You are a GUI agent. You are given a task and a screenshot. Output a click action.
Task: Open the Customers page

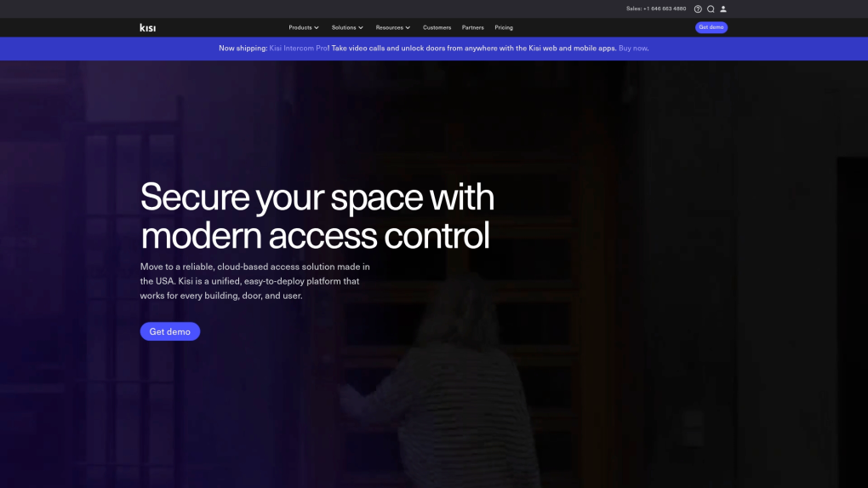pyautogui.click(x=437, y=28)
